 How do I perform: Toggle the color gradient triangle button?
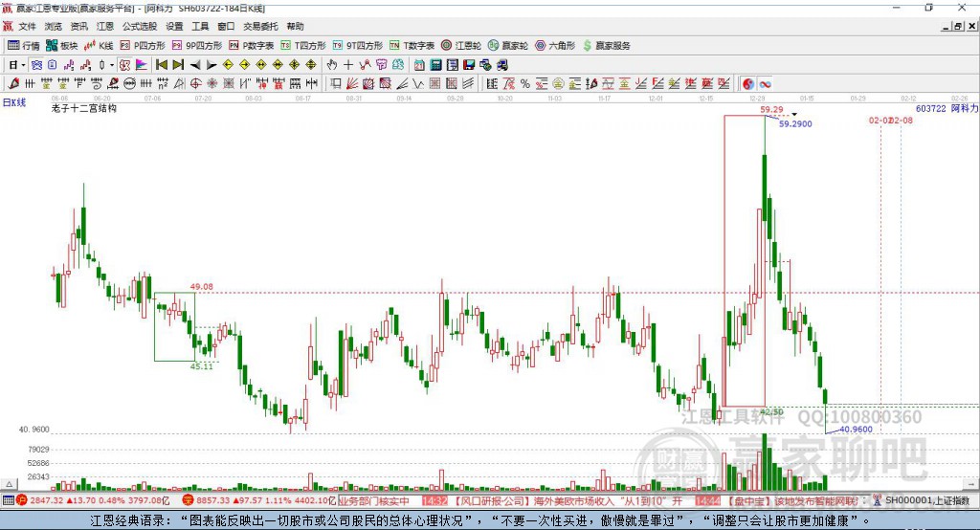click(x=142, y=65)
